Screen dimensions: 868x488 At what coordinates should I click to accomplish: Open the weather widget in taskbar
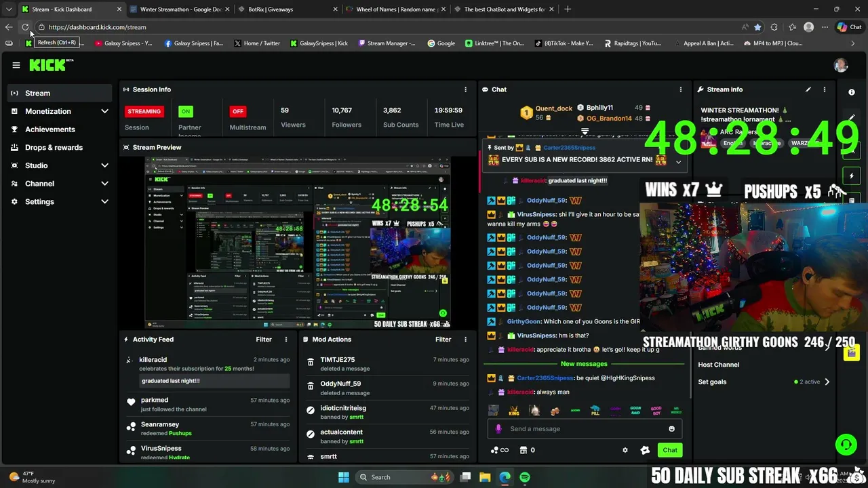pyautogui.click(x=33, y=477)
